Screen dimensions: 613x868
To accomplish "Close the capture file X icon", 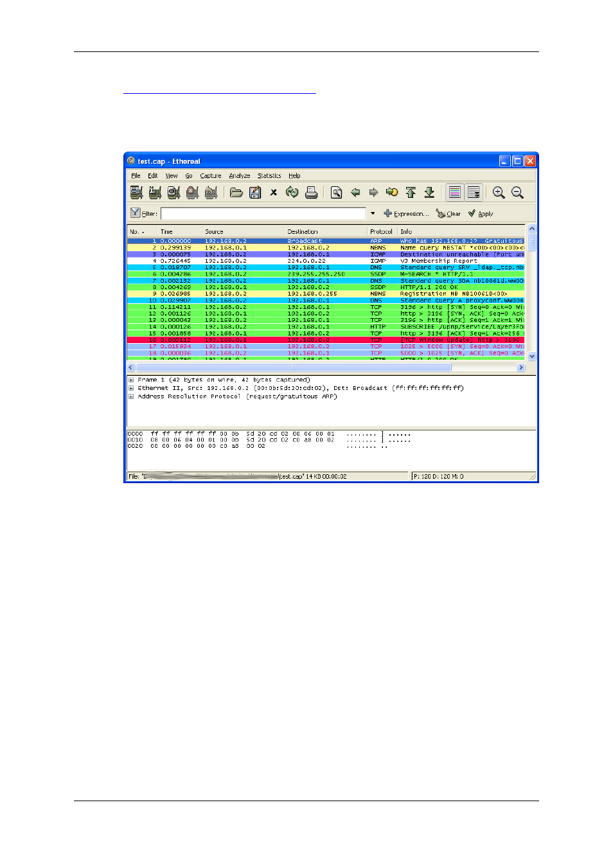I will coord(274,192).
